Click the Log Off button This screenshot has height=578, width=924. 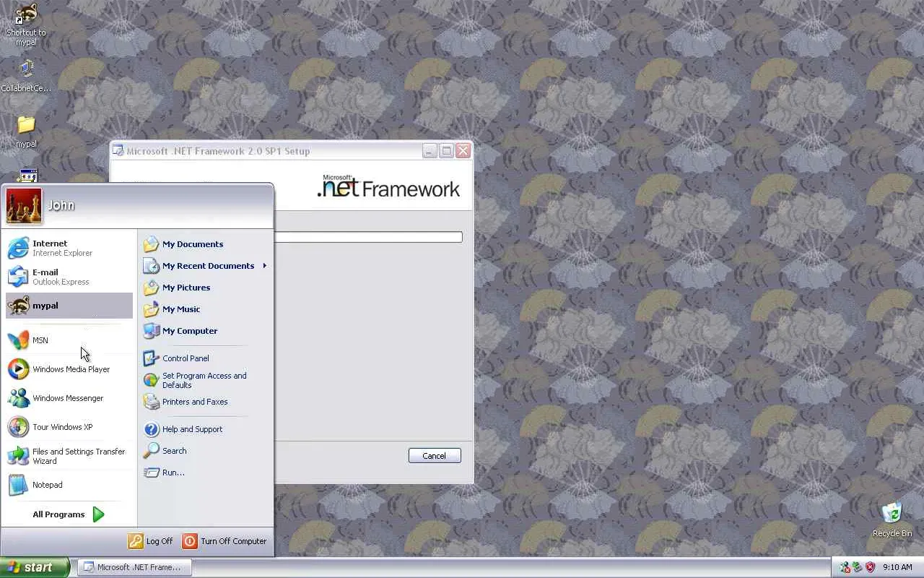click(x=151, y=541)
